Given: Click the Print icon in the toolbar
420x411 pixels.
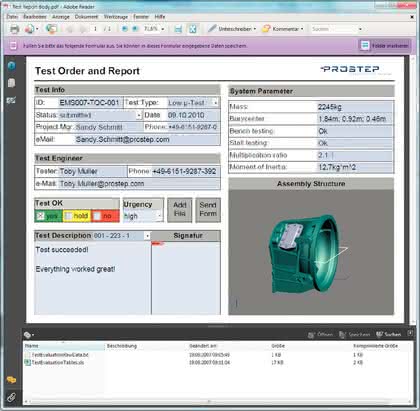Looking at the screenshot, I should (14, 29).
